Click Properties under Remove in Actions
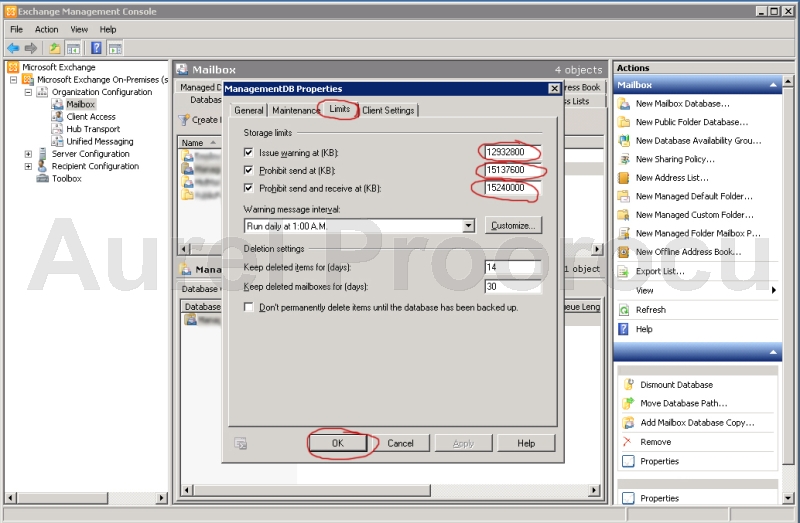 (659, 461)
